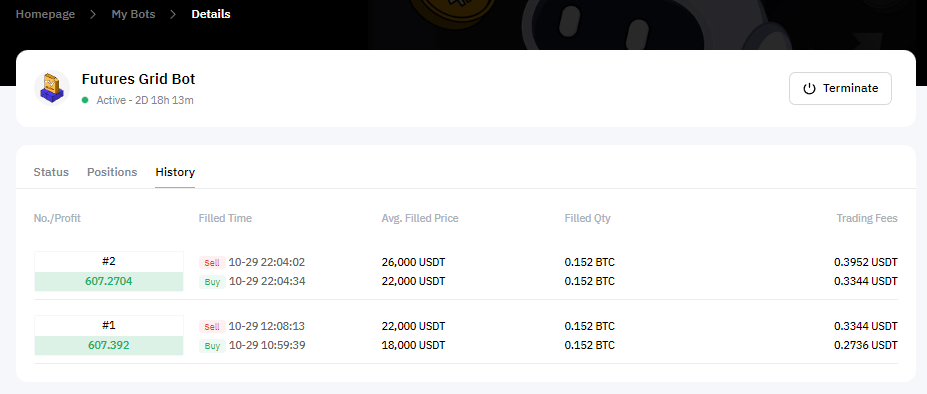
Task: Click the Details breadcrumb item
Action: pyautogui.click(x=211, y=14)
